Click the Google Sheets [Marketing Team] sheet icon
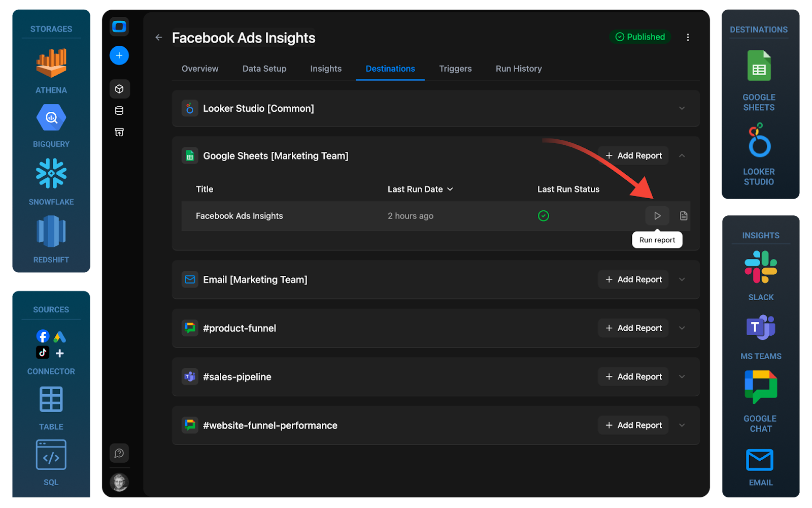The image size is (812, 508). click(190, 156)
